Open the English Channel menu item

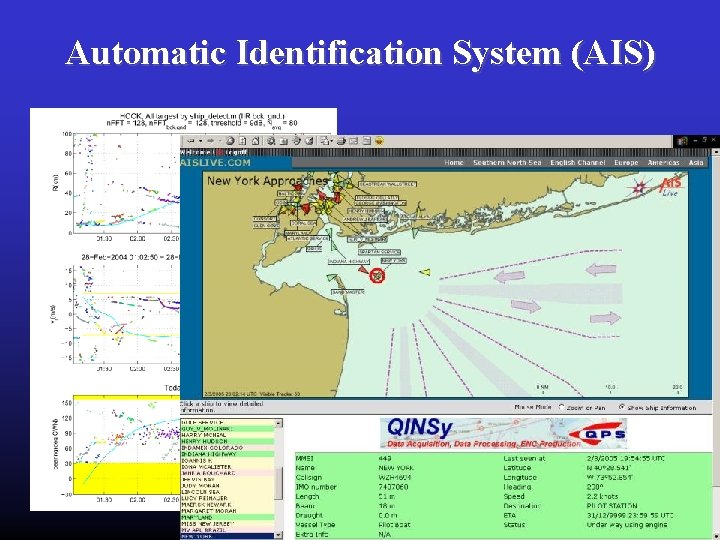click(578, 163)
